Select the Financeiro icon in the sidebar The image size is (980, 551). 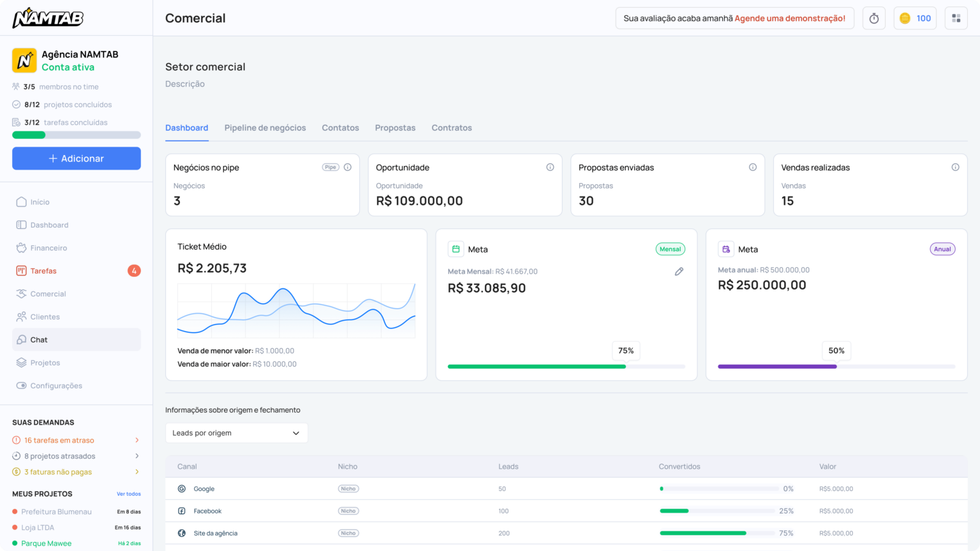pyautogui.click(x=20, y=247)
